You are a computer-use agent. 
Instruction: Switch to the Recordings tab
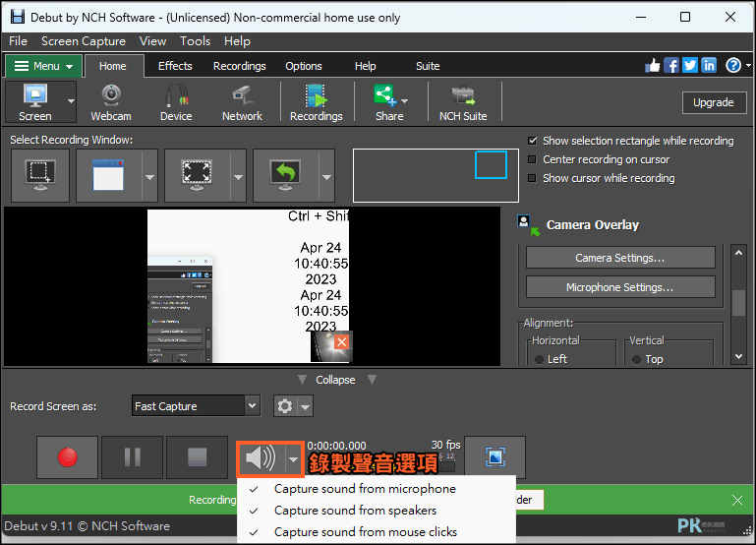(240, 66)
